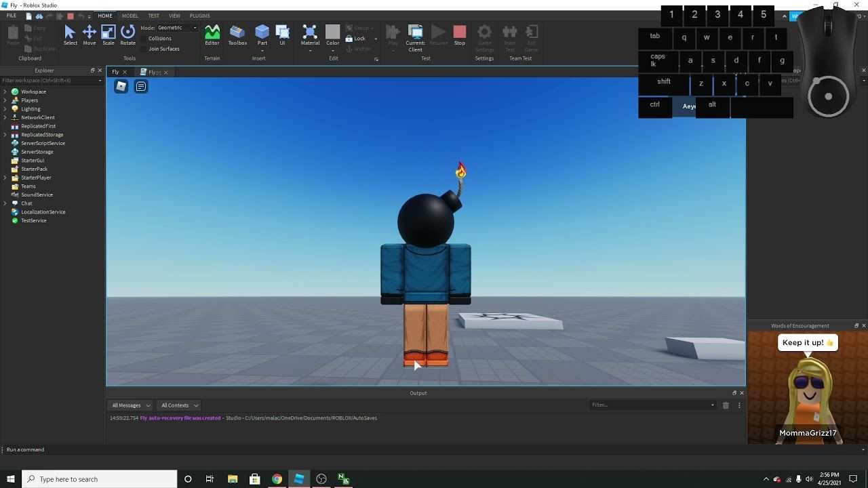The image size is (868, 488).
Task: Open the Material picker
Action: tap(310, 35)
